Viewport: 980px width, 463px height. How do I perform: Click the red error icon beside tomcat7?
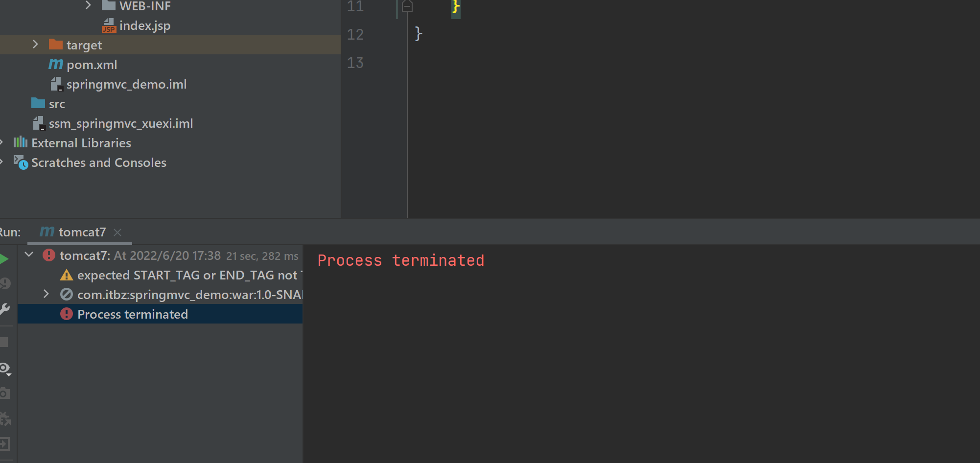(x=49, y=255)
